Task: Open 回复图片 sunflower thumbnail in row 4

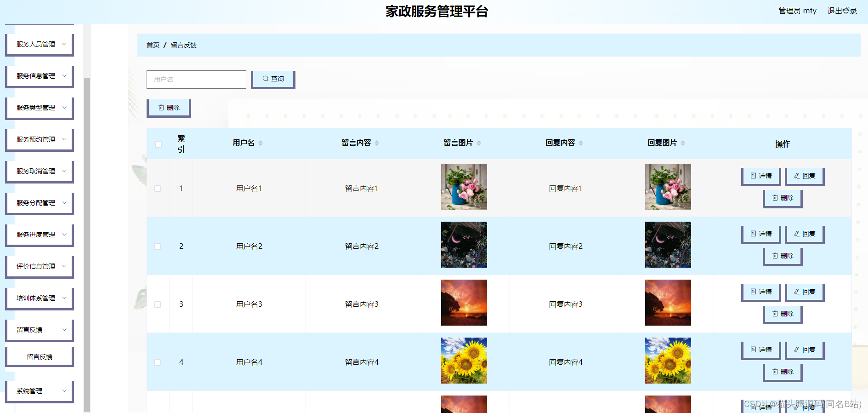Action: [x=668, y=361]
